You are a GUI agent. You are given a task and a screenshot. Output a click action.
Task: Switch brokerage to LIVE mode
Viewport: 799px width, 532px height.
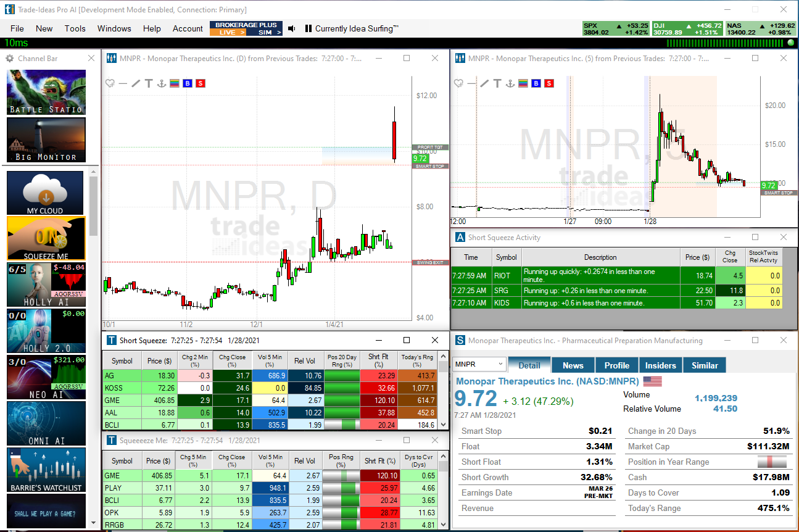click(x=228, y=32)
